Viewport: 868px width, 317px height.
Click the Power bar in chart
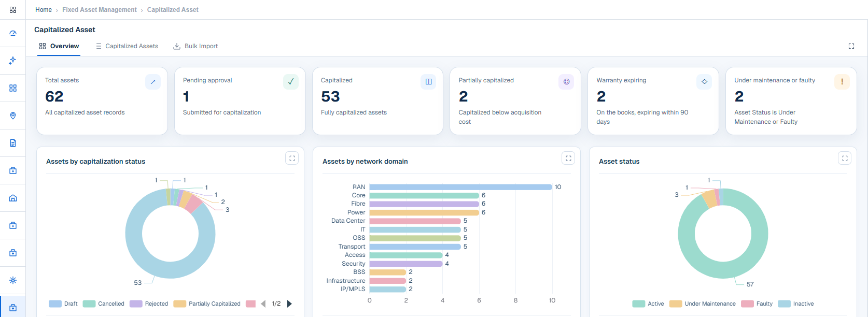(424, 213)
